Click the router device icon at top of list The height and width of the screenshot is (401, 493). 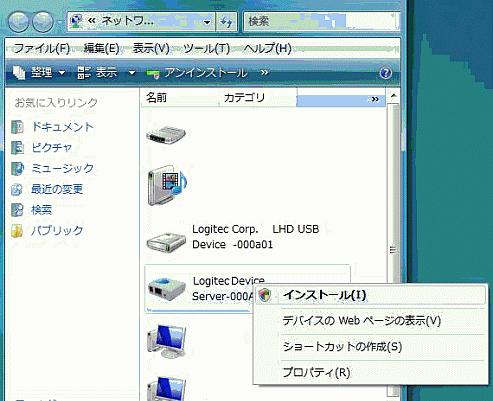[x=166, y=135]
